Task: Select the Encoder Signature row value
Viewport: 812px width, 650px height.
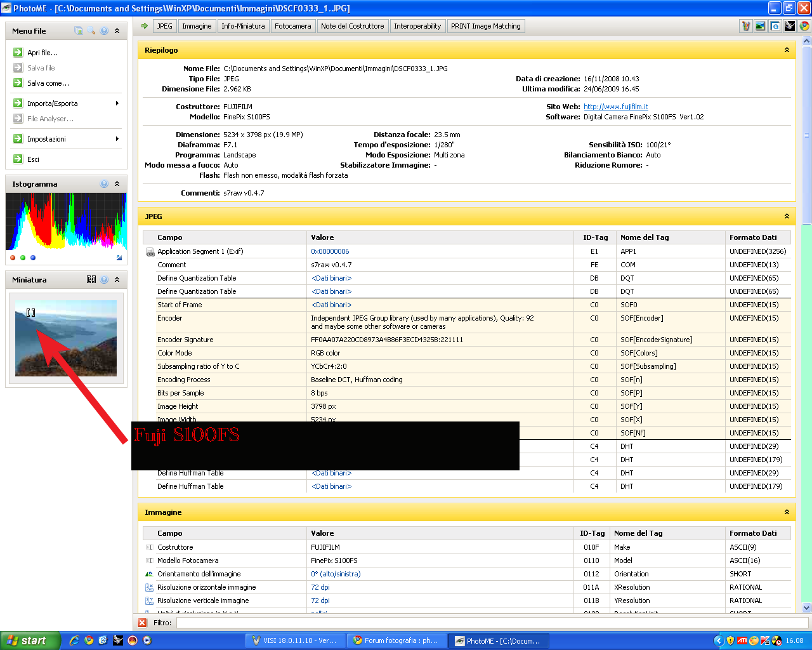Action: (387, 340)
